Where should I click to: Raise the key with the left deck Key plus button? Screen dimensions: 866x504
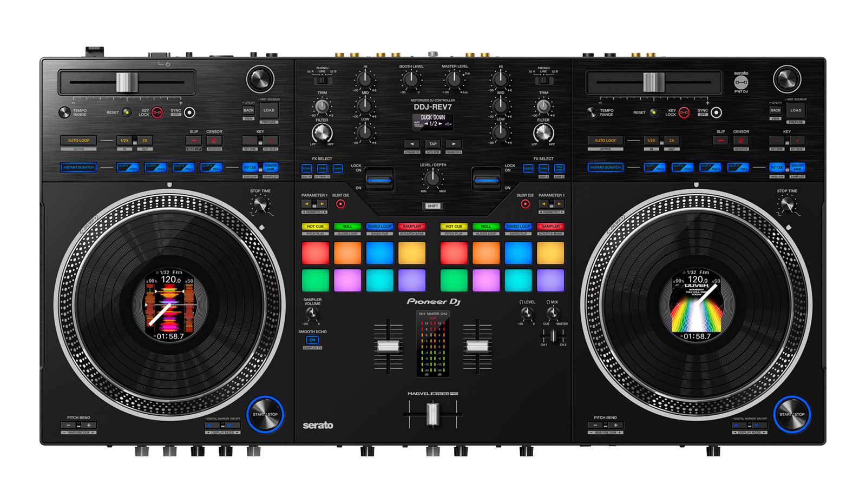pyautogui.click(x=271, y=141)
